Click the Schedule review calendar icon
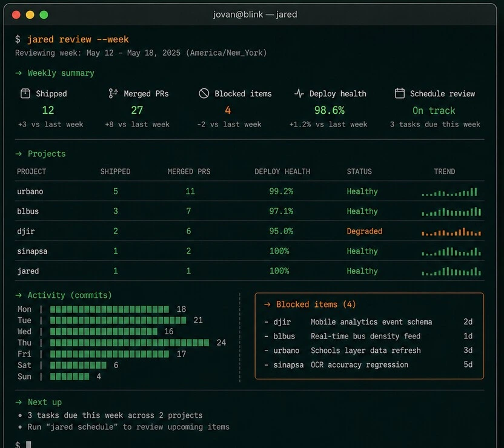This screenshot has height=448, width=504. (400, 93)
